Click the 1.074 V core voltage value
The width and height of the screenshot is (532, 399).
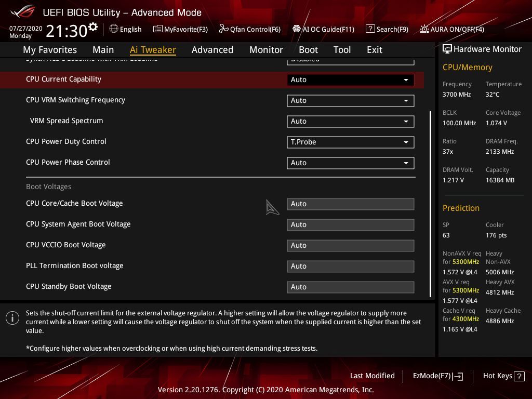(x=496, y=123)
